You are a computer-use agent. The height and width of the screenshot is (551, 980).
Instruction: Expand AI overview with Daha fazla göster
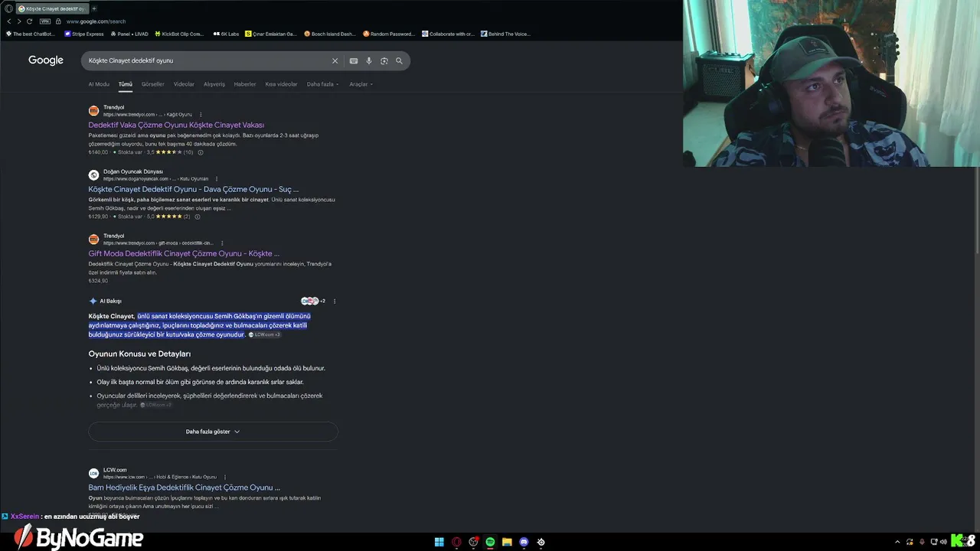coord(213,432)
